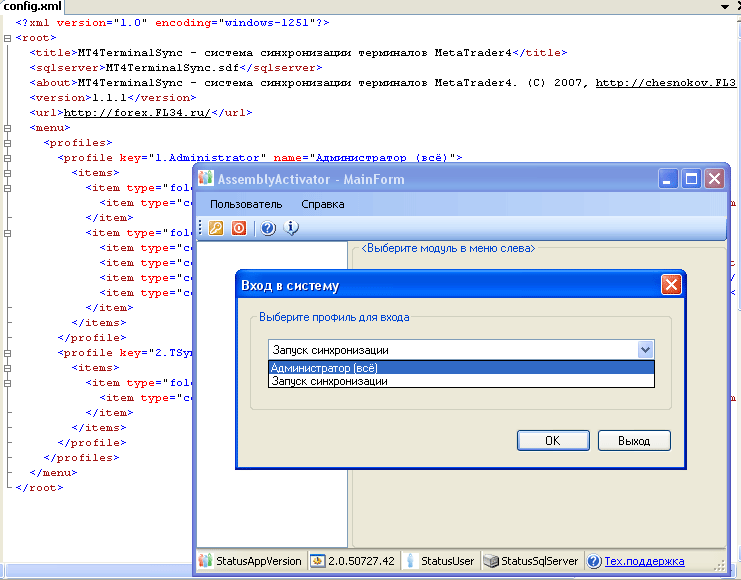Click the profile combo box field text
The height and width of the screenshot is (580, 741).
[330, 350]
